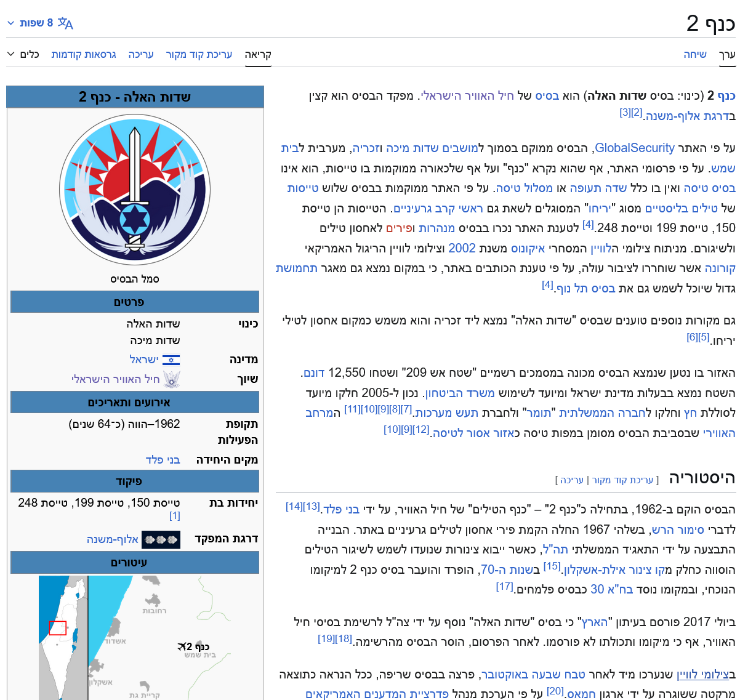748x700 pixels.
Task: Open the בסיס link in first sentence
Action: point(547,96)
